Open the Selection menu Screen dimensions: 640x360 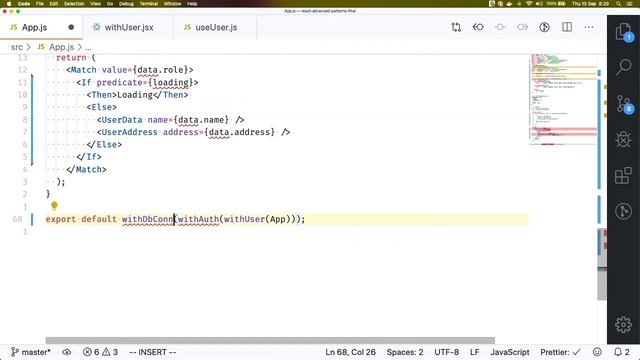(74, 4)
